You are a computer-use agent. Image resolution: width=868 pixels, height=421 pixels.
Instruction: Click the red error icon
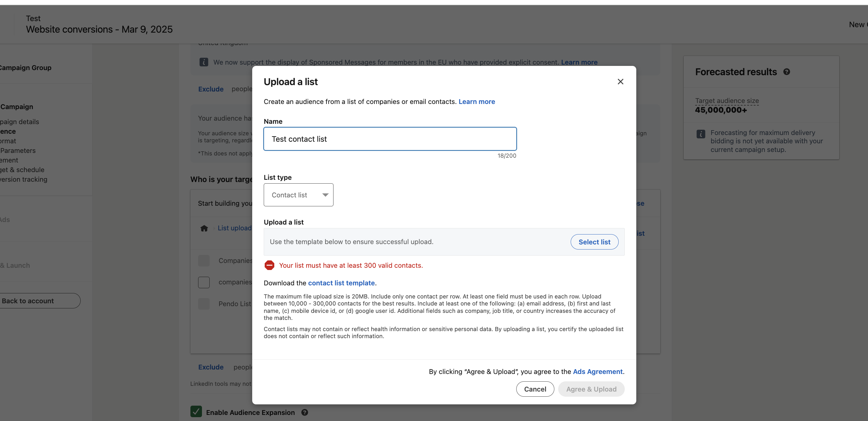pos(269,266)
